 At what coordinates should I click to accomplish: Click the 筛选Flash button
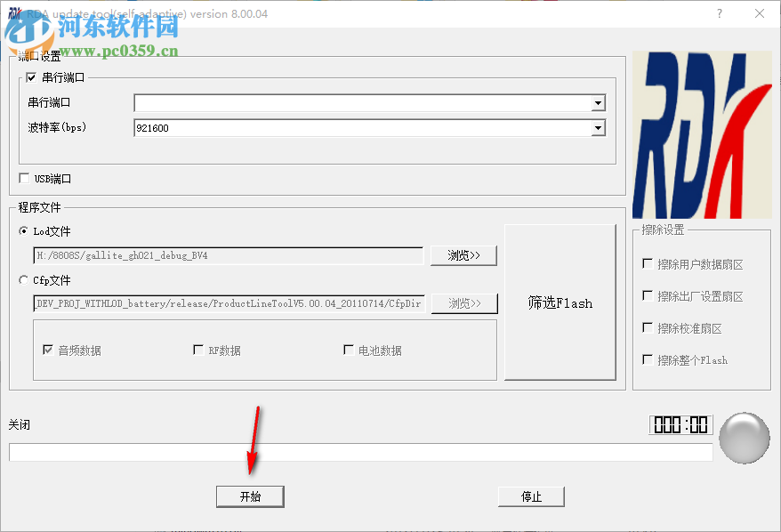point(560,302)
